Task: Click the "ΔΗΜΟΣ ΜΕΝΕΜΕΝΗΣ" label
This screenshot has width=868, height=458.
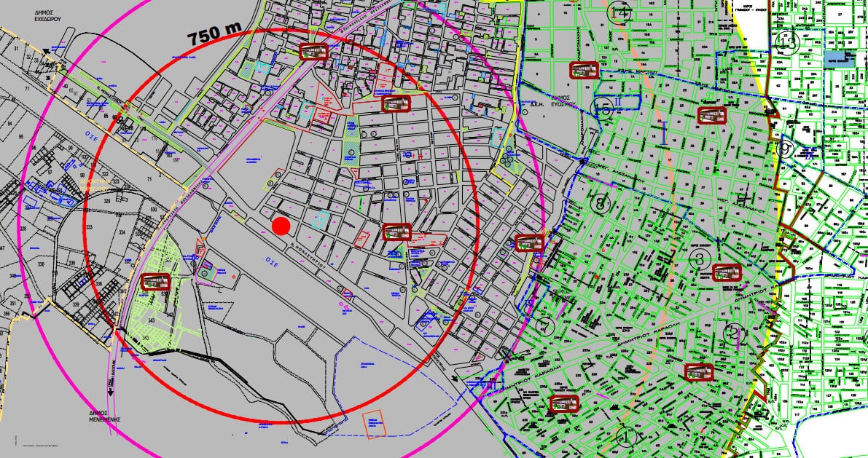Action: click(x=104, y=416)
